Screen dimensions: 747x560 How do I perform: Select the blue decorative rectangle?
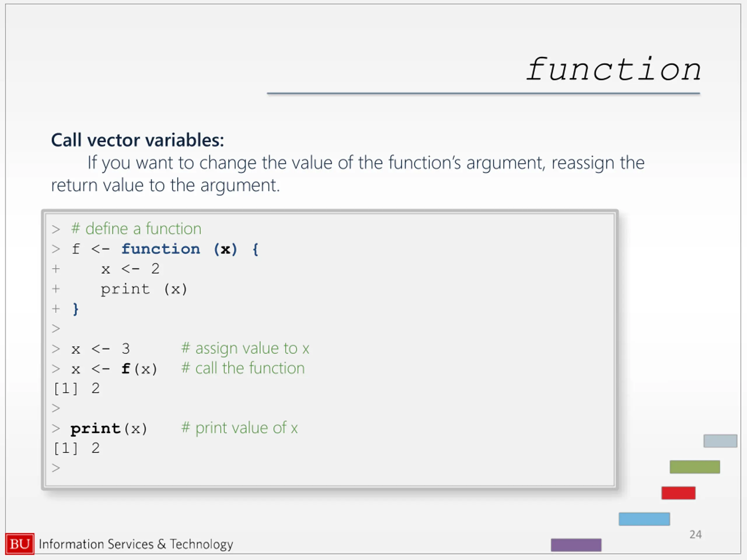point(644,519)
